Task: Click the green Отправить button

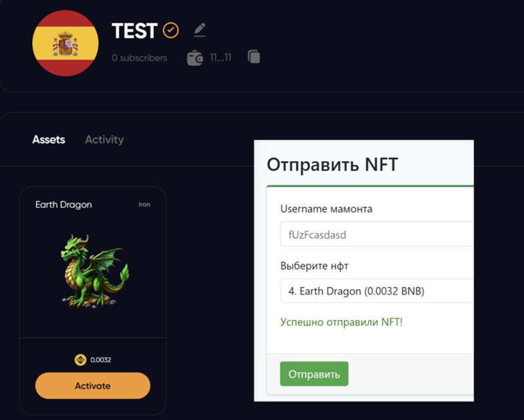Action: coord(314,374)
